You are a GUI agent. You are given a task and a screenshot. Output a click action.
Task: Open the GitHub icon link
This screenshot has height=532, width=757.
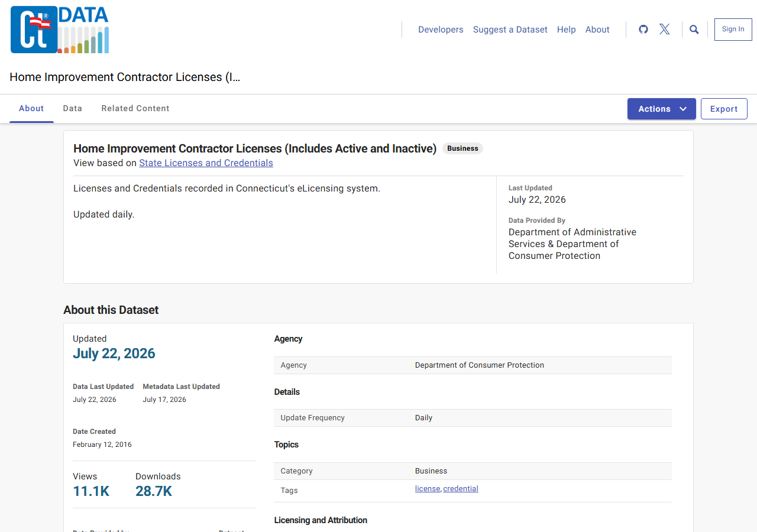click(x=643, y=30)
